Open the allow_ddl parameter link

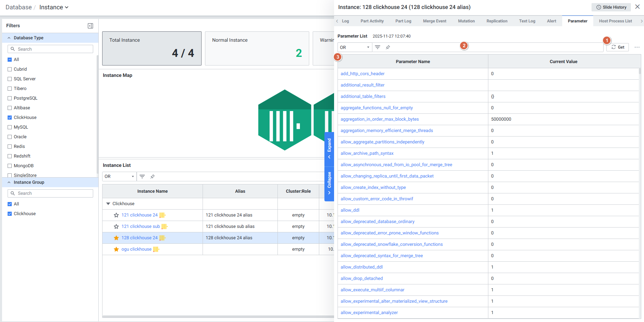click(350, 210)
